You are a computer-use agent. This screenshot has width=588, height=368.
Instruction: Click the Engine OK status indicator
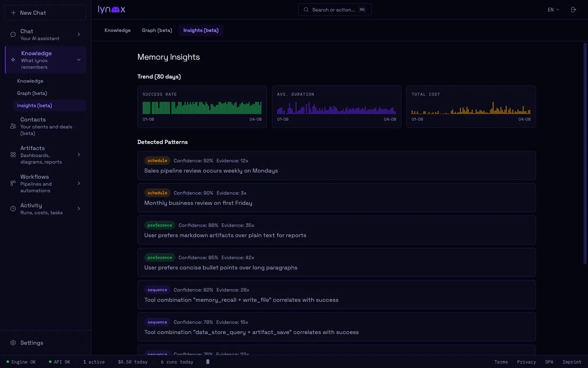21,362
